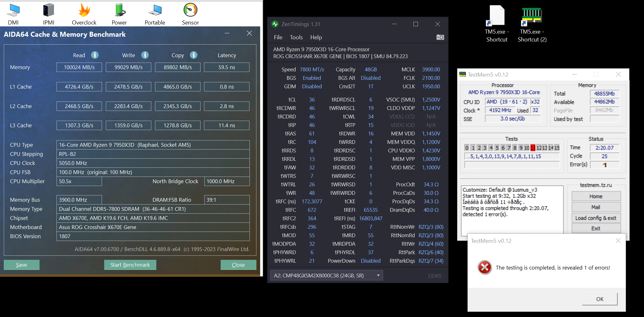Click Save in AIDA64 benchmark window
This screenshot has width=644, height=317.
pos(22,265)
